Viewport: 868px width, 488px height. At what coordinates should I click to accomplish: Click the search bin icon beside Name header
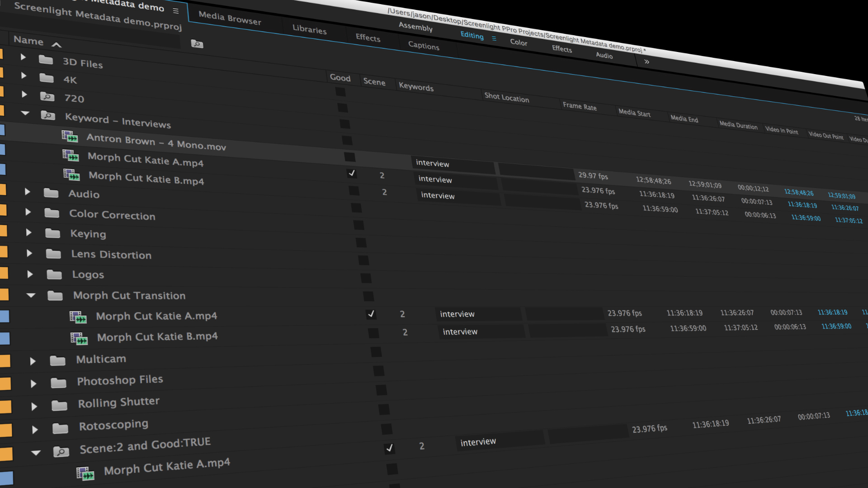click(197, 44)
